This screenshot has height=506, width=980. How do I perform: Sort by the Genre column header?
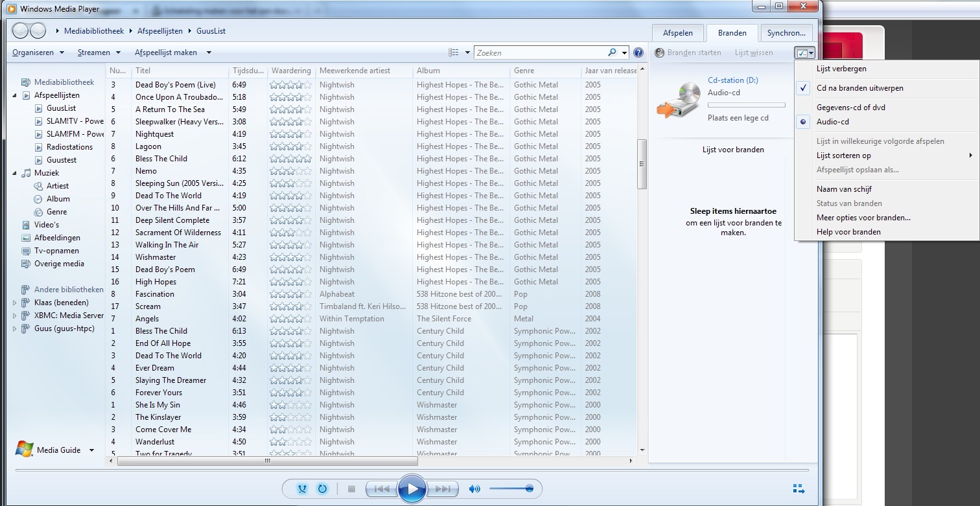pos(546,71)
